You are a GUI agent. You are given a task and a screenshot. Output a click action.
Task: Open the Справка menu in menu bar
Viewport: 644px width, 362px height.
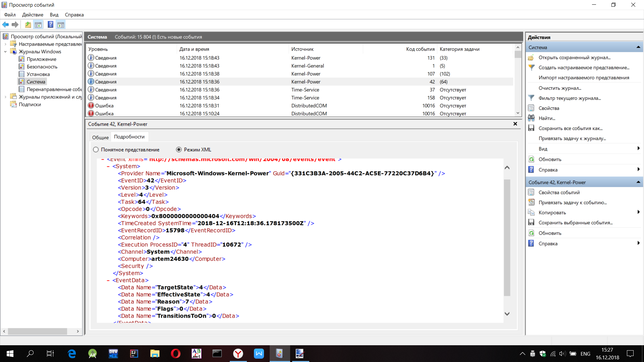(74, 15)
